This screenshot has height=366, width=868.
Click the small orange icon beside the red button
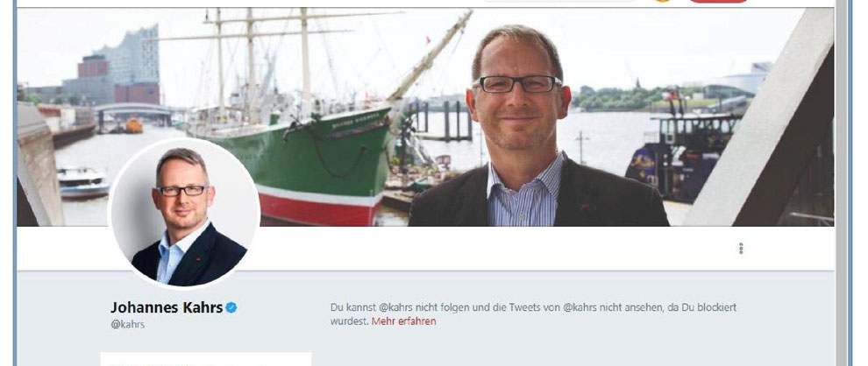[662, 1]
